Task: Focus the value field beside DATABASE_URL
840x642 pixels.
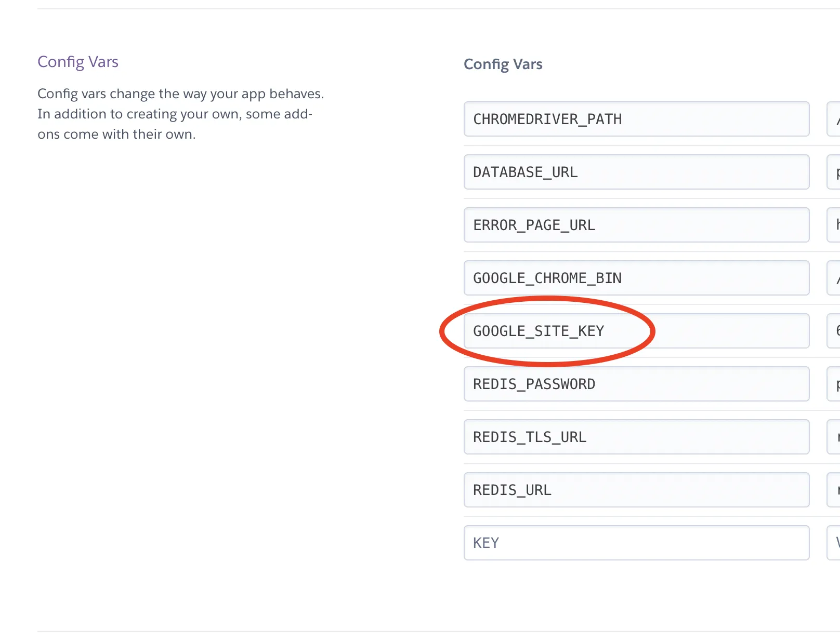Action: click(834, 172)
